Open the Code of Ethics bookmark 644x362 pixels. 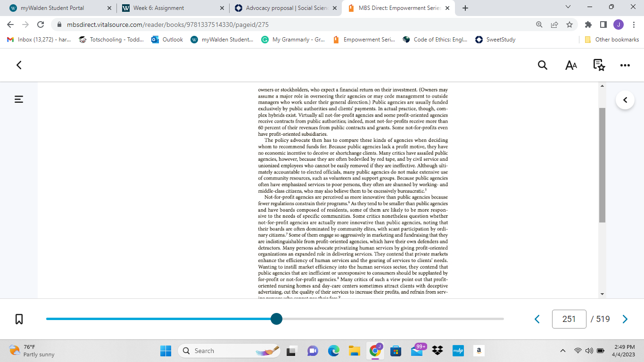point(435,40)
